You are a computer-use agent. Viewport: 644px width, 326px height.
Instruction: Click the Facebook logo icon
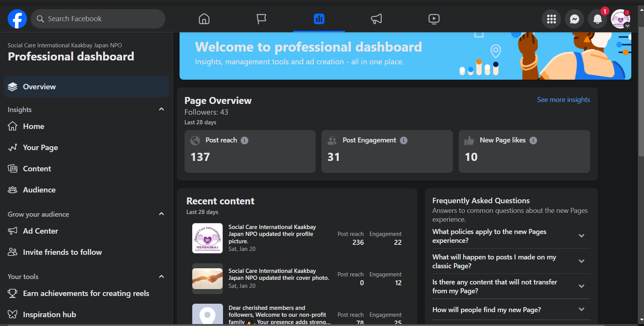(x=17, y=19)
